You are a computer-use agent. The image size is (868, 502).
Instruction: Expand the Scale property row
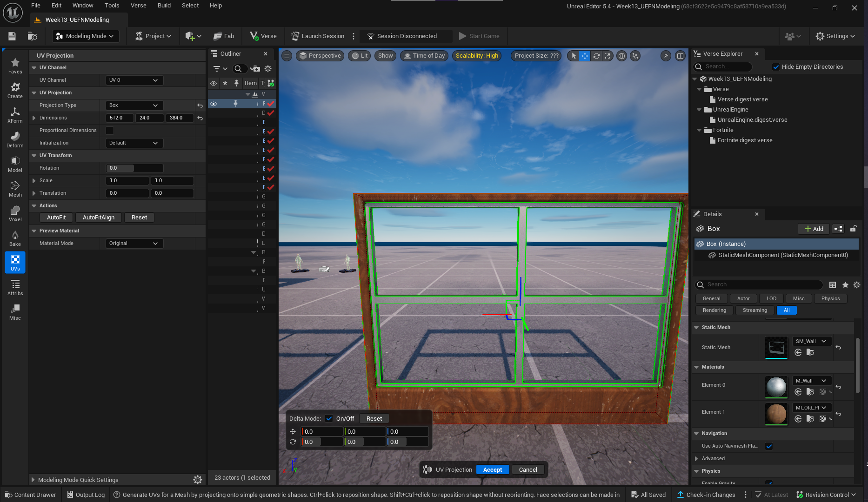(x=34, y=181)
